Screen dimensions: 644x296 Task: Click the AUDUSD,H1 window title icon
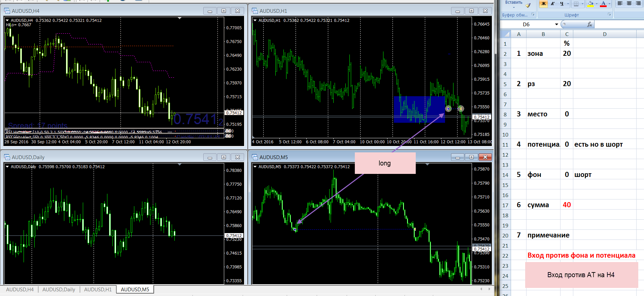[255, 11]
